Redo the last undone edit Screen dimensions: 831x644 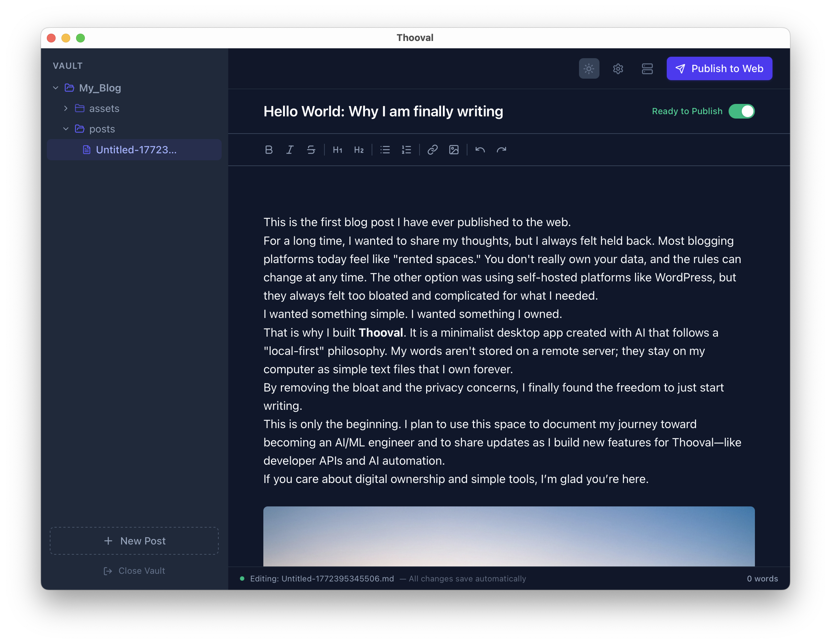(501, 150)
